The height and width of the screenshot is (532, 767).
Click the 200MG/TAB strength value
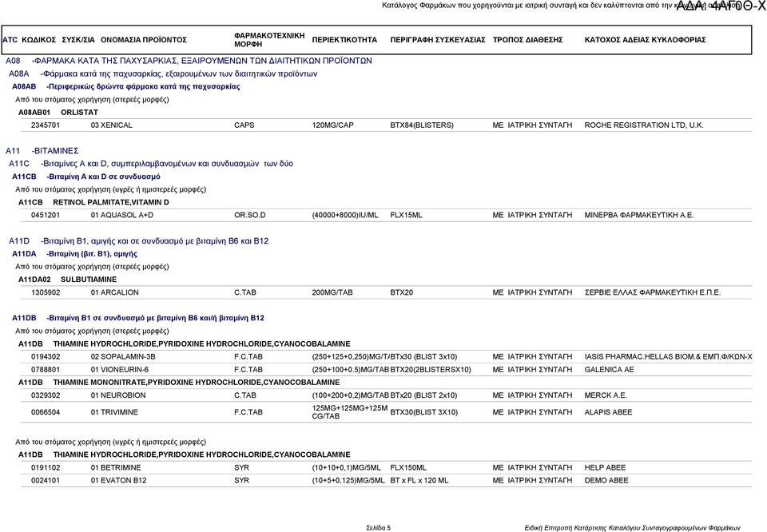[332, 292]
